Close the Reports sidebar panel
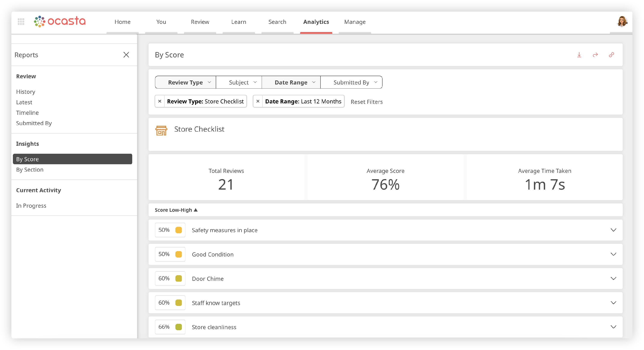This screenshot has height=350, width=644. coord(126,55)
